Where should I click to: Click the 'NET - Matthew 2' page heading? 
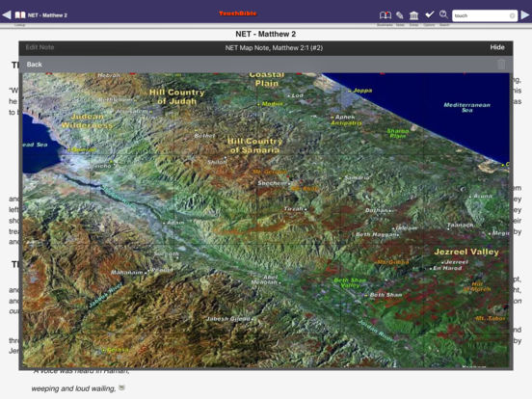266,34
